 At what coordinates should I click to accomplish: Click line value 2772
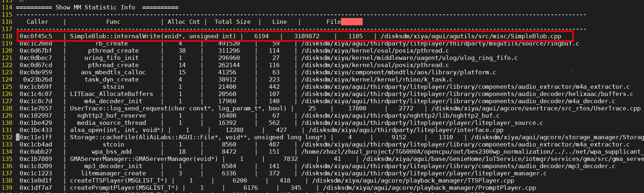tap(406, 108)
